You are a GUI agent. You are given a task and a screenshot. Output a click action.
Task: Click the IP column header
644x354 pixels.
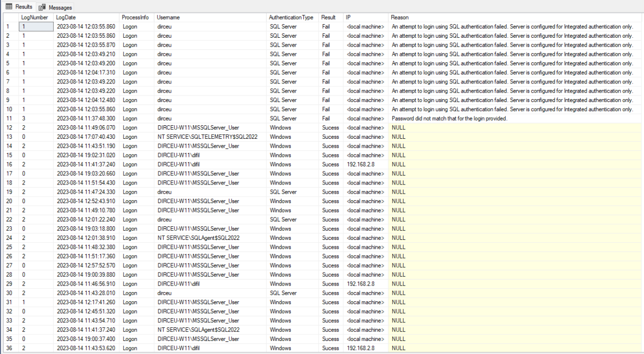coord(347,17)
